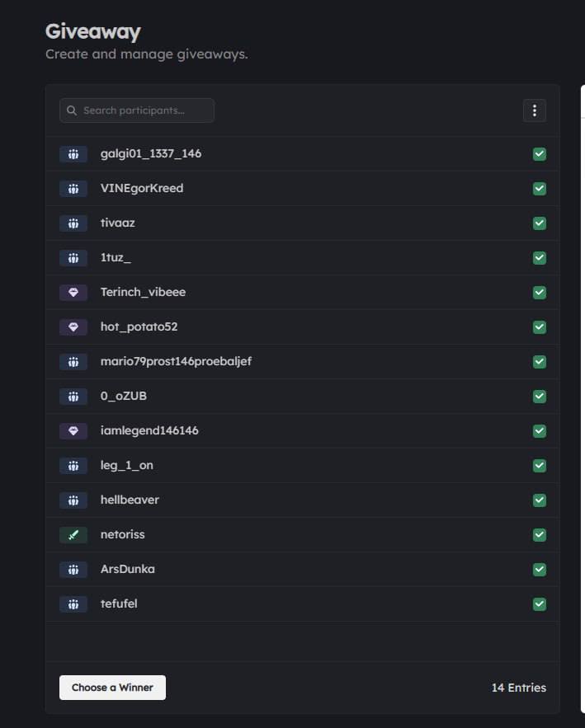Click the viewer badge next to tefufel
The width and height of the screenshot is (585, 728).
(73, 604)
